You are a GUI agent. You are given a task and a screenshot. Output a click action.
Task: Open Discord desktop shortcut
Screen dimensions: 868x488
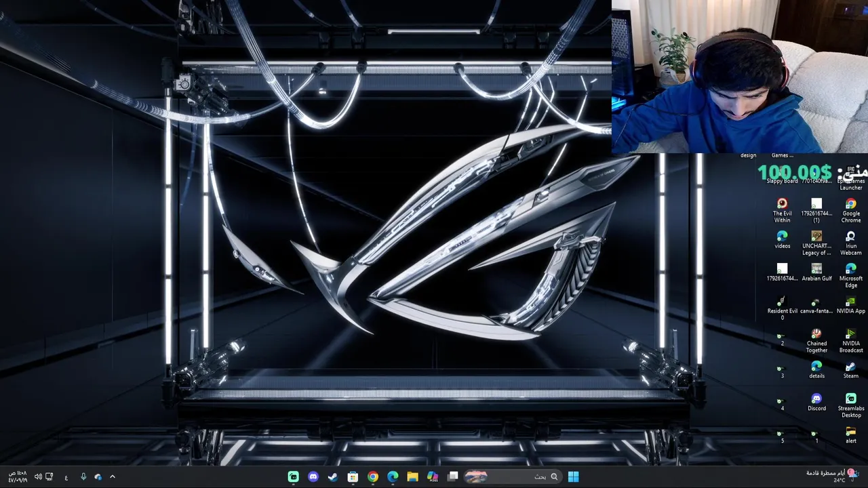[816, 402]
